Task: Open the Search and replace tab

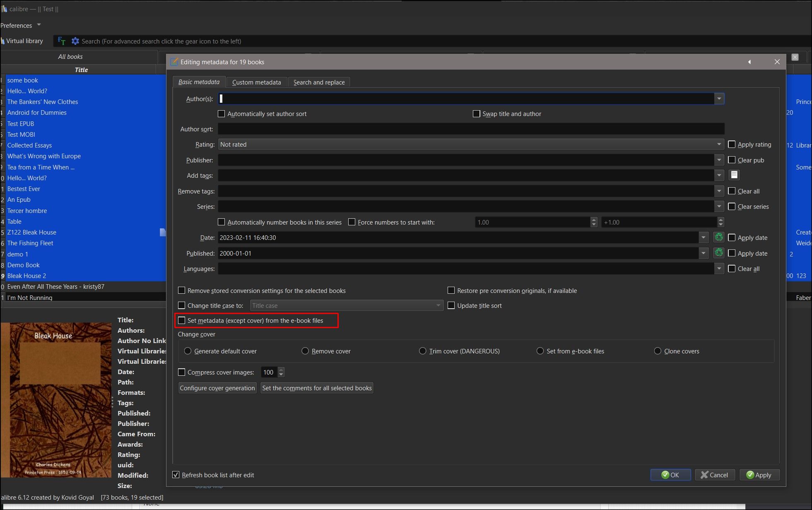Action: click(x=319, y=82)
